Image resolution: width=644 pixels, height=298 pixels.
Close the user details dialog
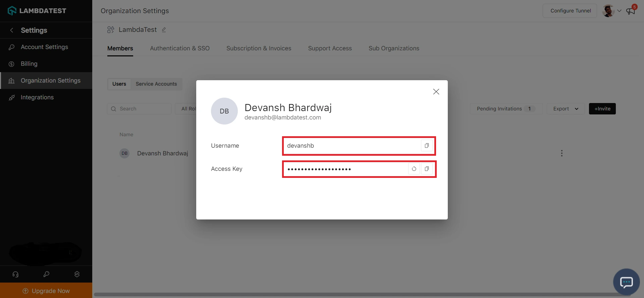[x=436, y=92]
